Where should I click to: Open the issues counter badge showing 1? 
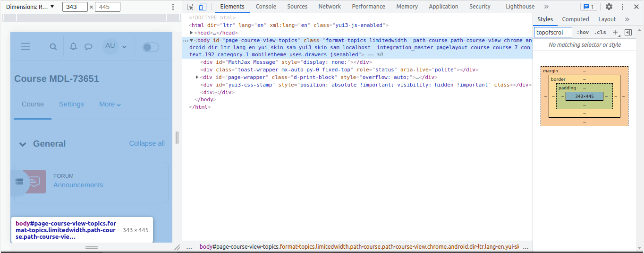[x=588, y=7]
